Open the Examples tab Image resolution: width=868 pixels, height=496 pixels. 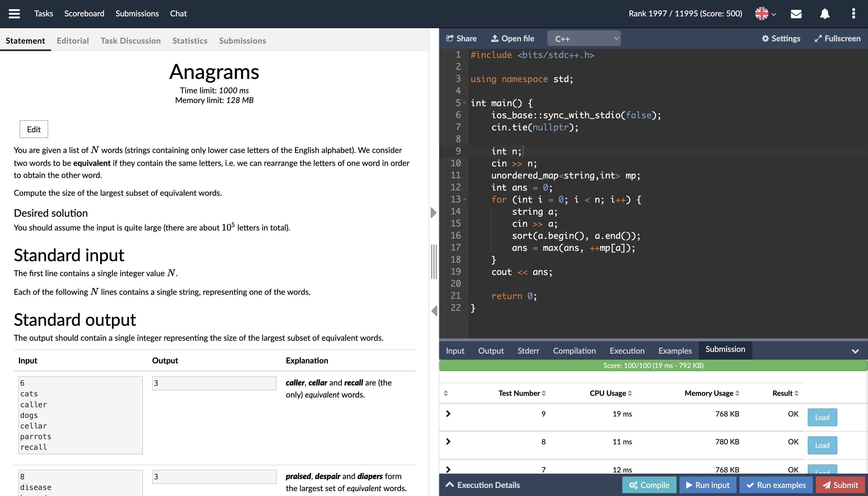[675, 350]
